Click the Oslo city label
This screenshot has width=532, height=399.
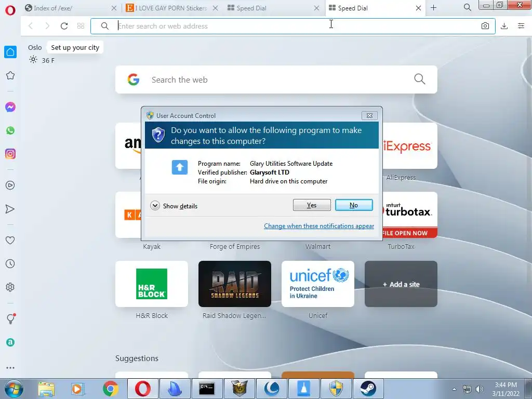coord(35,47)
